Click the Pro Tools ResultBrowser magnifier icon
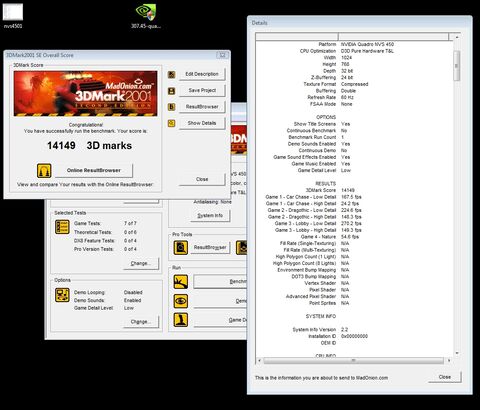The image size is (480, 410). 181,248
